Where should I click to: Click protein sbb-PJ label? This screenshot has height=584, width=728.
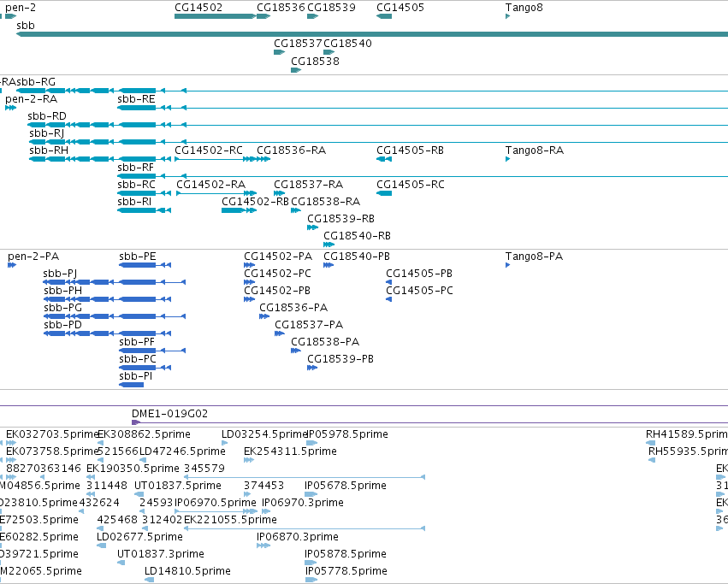pyautogui.click(x=61, y=274)
